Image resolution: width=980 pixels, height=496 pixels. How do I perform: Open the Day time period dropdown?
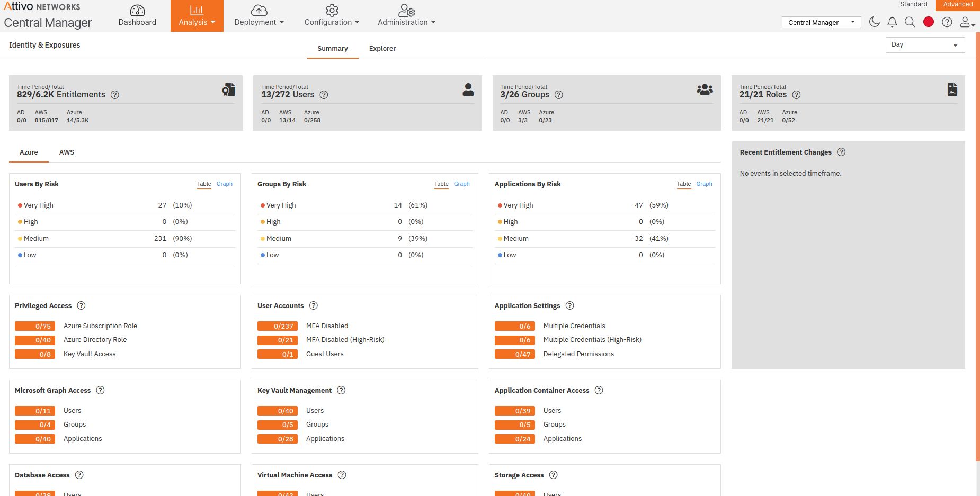coord(925,44)
